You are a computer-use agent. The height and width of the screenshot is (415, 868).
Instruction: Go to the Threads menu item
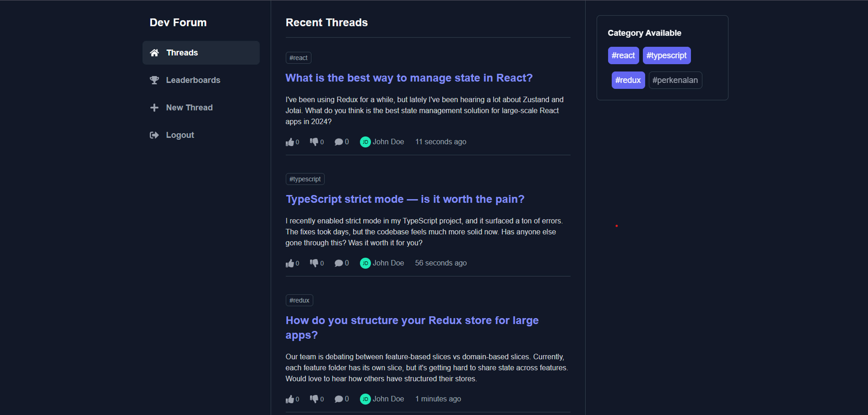point(201,53)
